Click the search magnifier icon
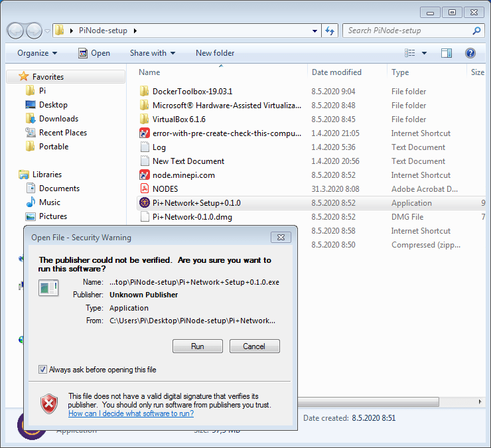Viewport: 491px width, 448px height. click(476, 31)
